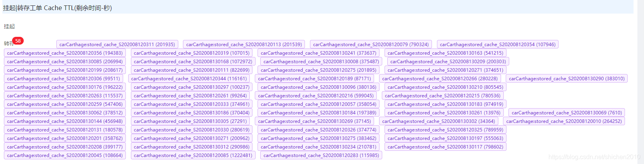Pick tag S202008130186 (370404)
The image size is (644, 164).
pyautogui.click(x=192, y=113)
